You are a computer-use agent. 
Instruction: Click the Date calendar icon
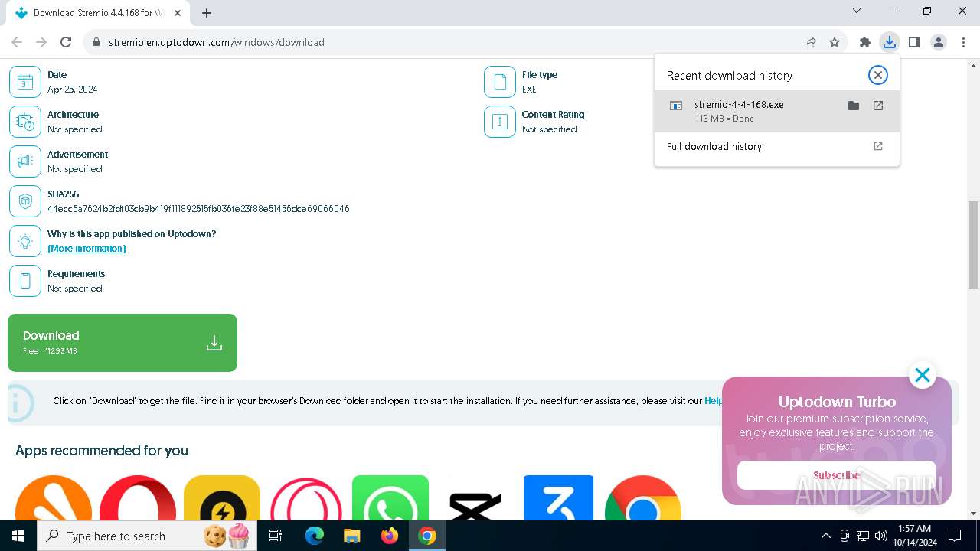click(25, 82)
